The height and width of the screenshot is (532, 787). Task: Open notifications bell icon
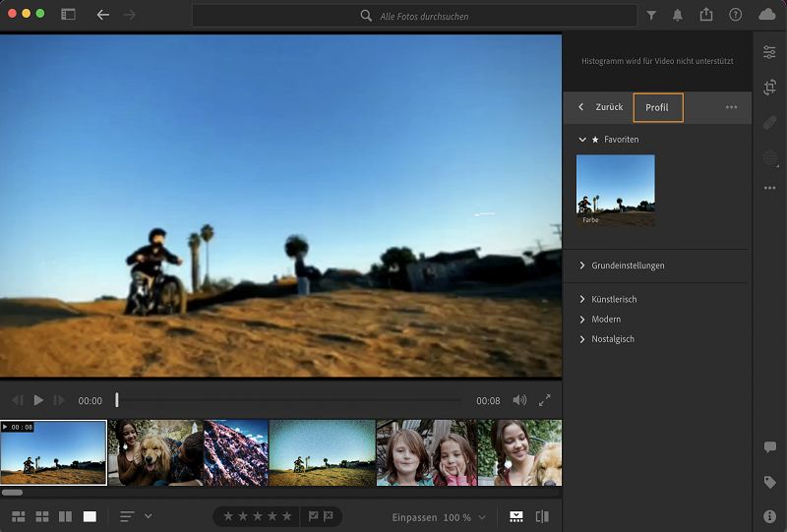pyautogui.click(x=678, y=15)
